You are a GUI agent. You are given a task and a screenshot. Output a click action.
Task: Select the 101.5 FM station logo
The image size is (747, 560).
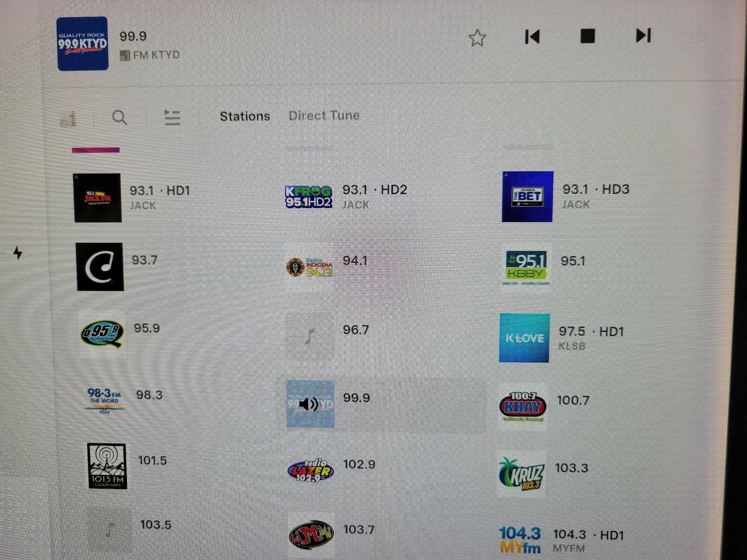click(107, 466)
